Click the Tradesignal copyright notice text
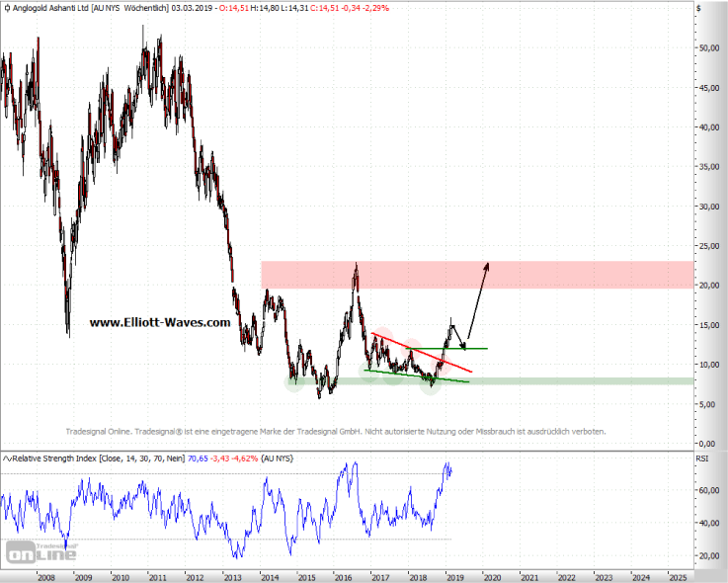 (x=336, y=432)
